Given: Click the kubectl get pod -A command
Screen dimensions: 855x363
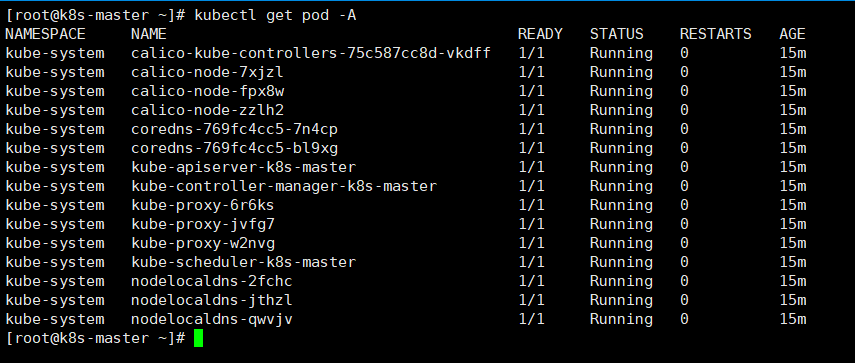Looking at the screenshot, I should [x=275, y=16].
